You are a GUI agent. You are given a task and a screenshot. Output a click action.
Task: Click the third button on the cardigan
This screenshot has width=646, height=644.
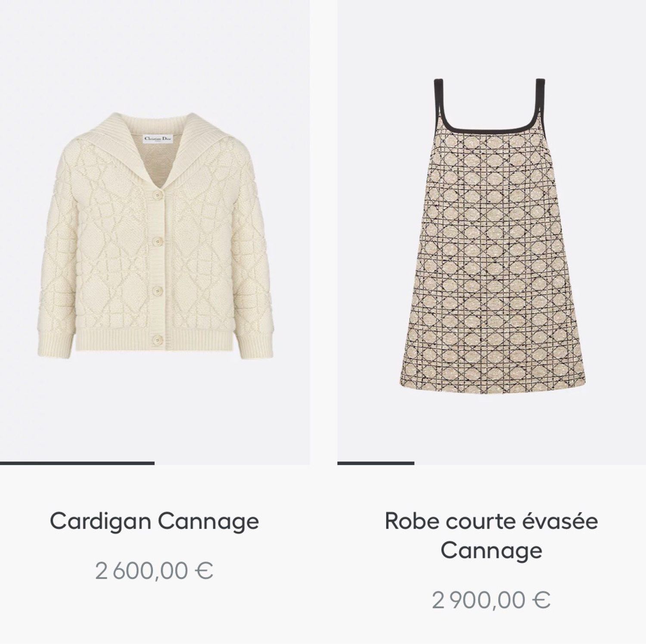tap(158, 289)
